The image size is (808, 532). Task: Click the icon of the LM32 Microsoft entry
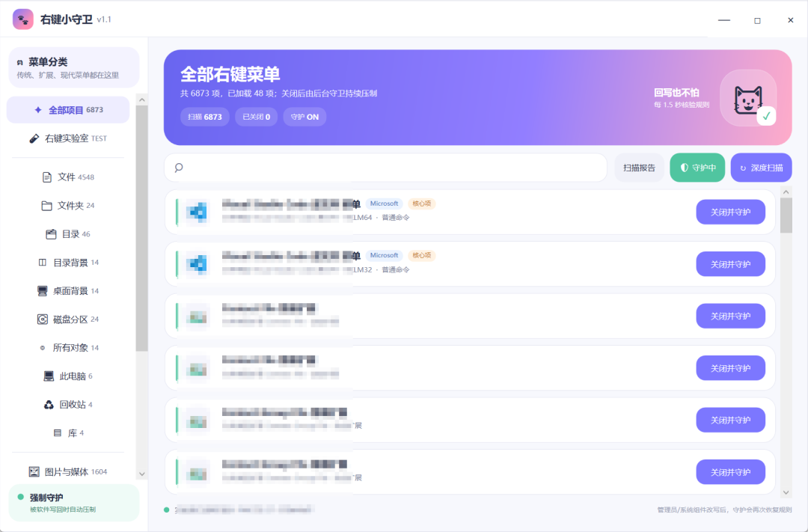(198, 264)
